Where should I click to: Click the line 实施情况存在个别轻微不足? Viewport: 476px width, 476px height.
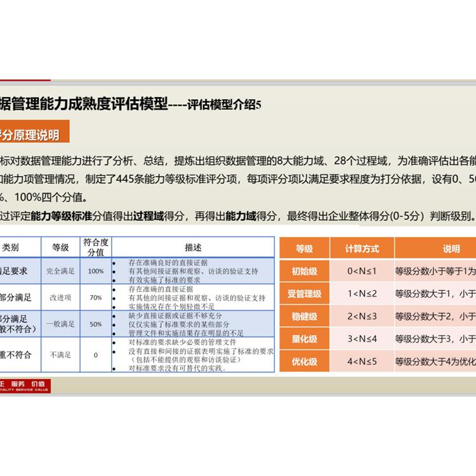point(171,307)
